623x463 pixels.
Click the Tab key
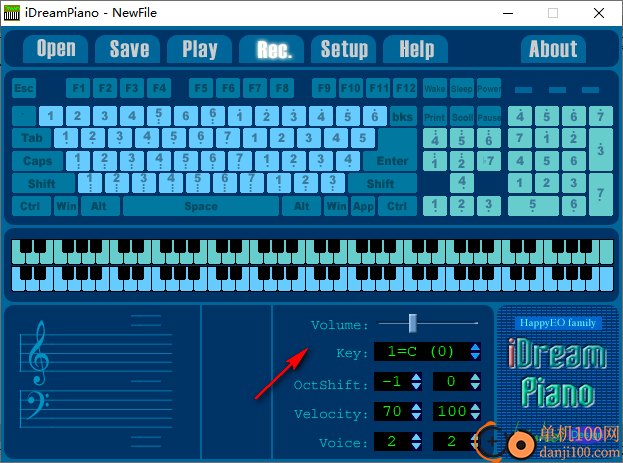click(x=32, y=138)
